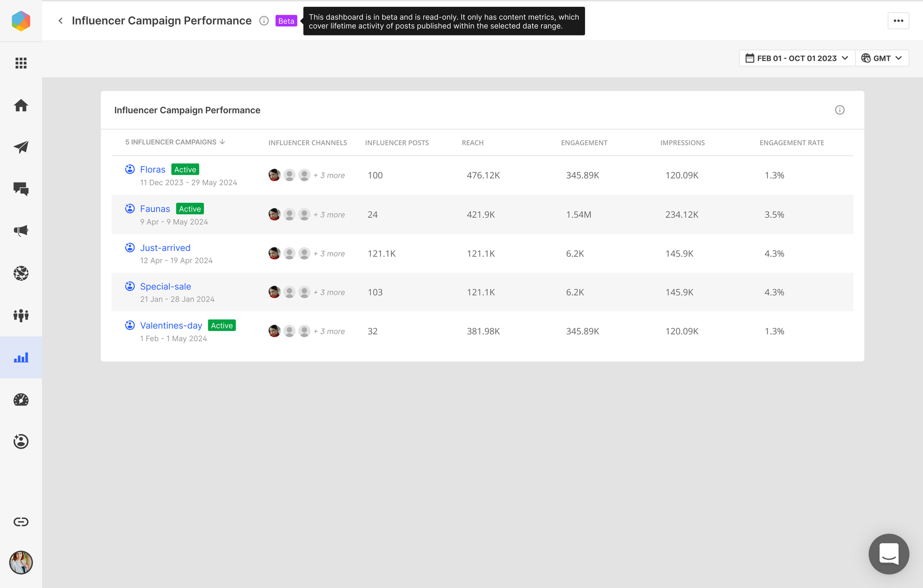Expand '+ 3 more' channels in Special-sale row
Screen dimensions: 923x588
coord(329,292)
